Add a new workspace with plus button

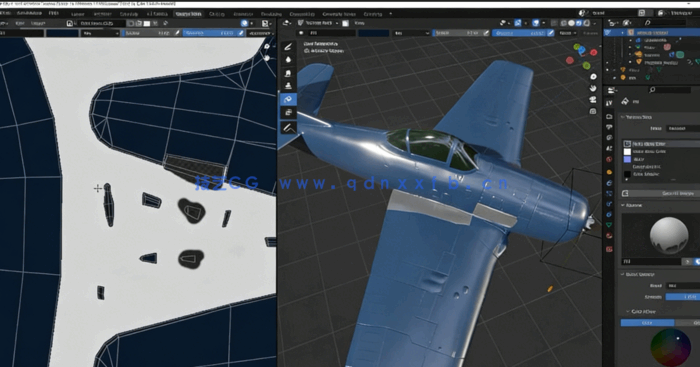[391, 14]
